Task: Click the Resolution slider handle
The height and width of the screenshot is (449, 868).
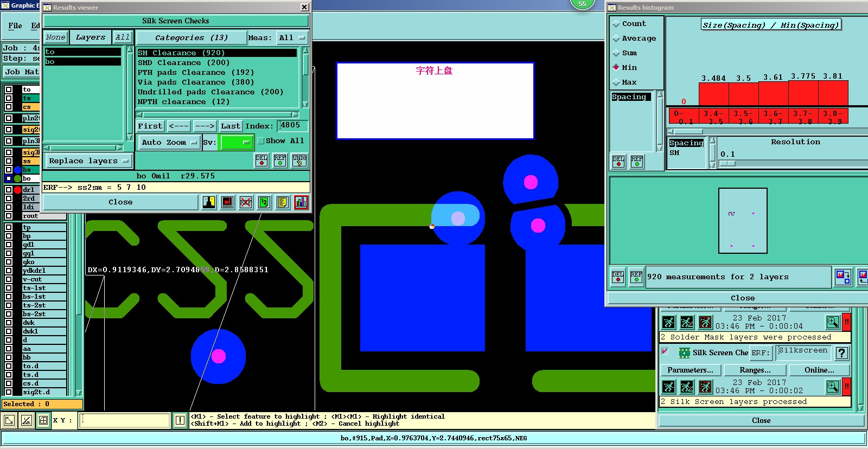Action: 727,163
